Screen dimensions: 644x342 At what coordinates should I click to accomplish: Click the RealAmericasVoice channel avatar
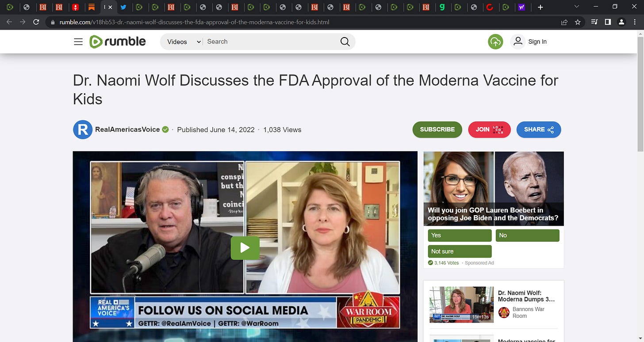point(83,129)
